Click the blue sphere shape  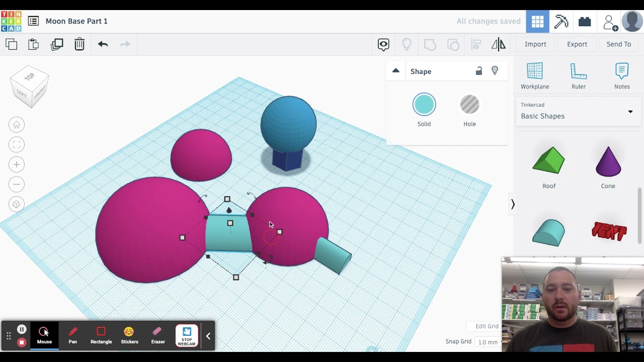[288, 124]
